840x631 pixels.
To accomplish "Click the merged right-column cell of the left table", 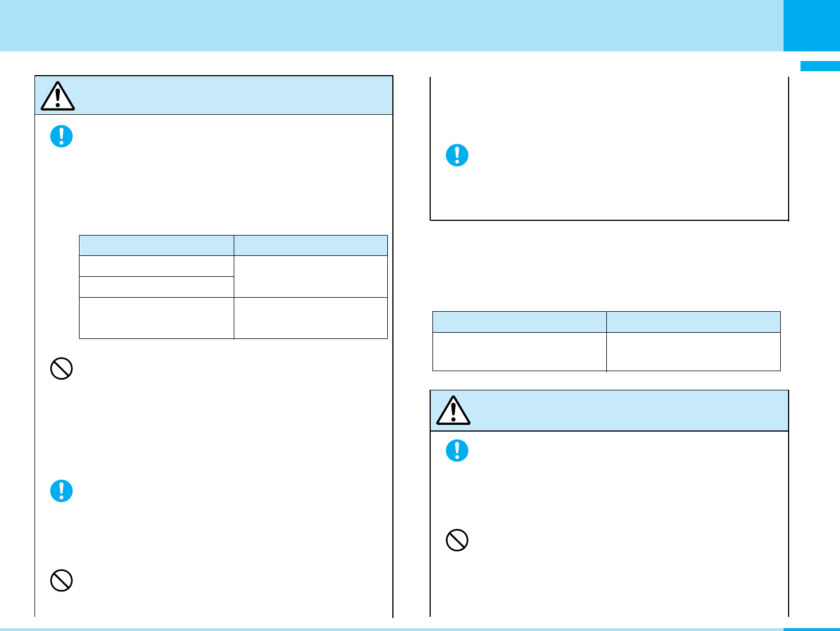I will click(x=310, y=276).
